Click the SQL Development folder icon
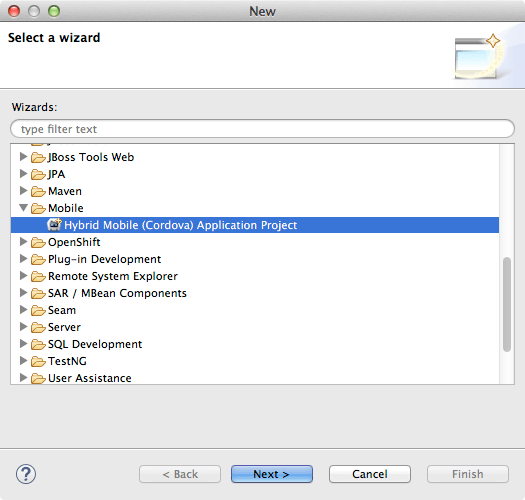 point(38,344)
